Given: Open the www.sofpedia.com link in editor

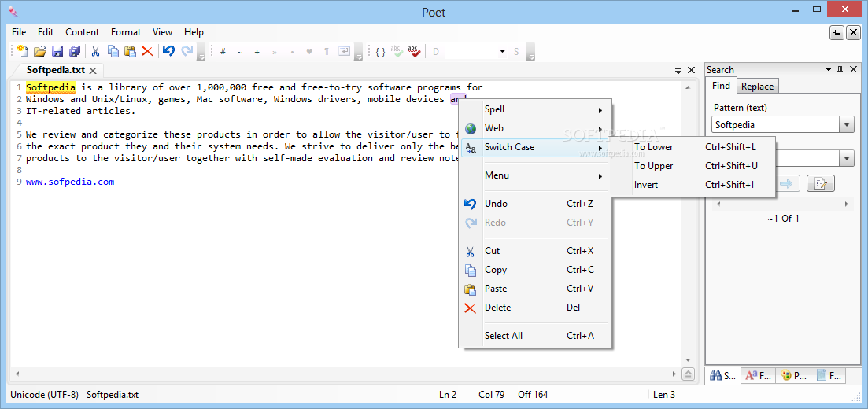Looking at the screenshot, I should tap(70, 182).
